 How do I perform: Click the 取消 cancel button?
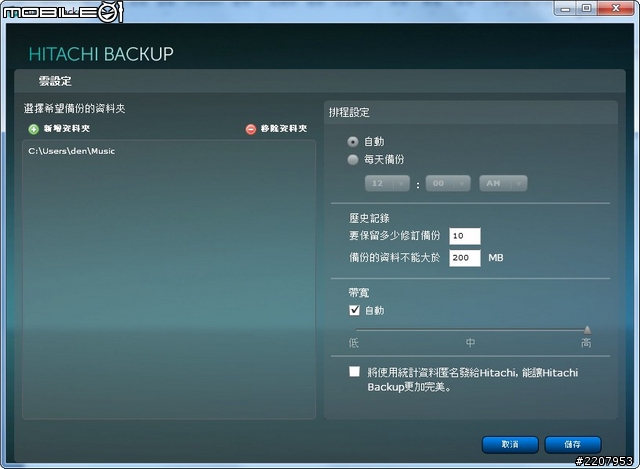click(510, 445)
